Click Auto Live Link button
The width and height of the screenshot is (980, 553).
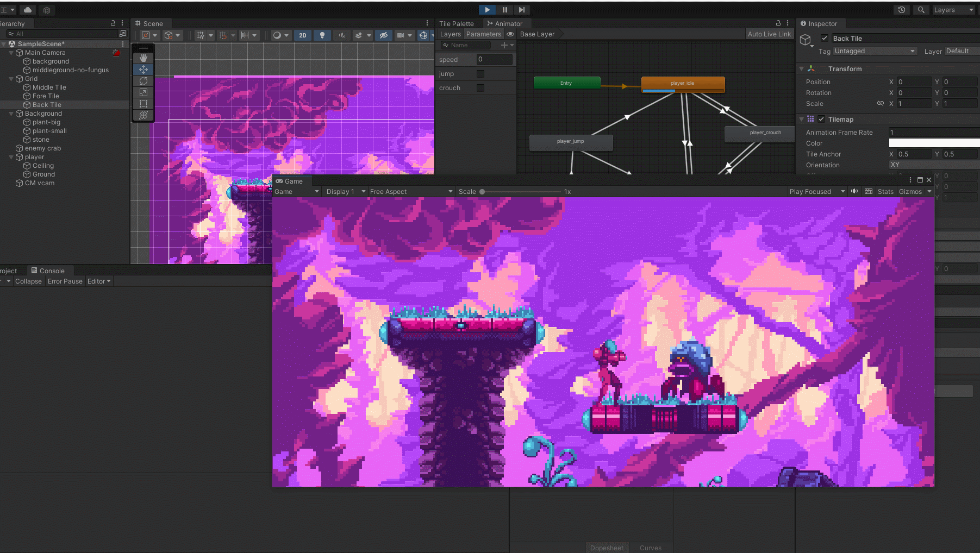[x=769, y=34]
